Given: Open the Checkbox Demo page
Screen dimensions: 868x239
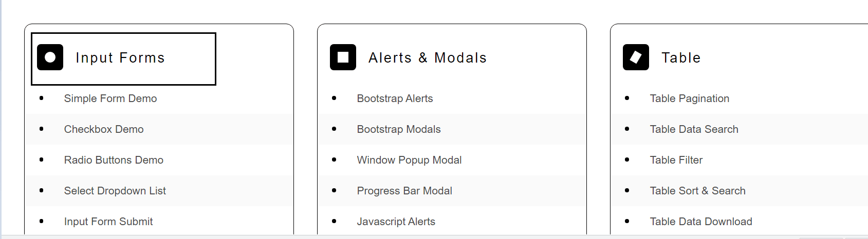Looking at the screenshot, I should point(104,129).
